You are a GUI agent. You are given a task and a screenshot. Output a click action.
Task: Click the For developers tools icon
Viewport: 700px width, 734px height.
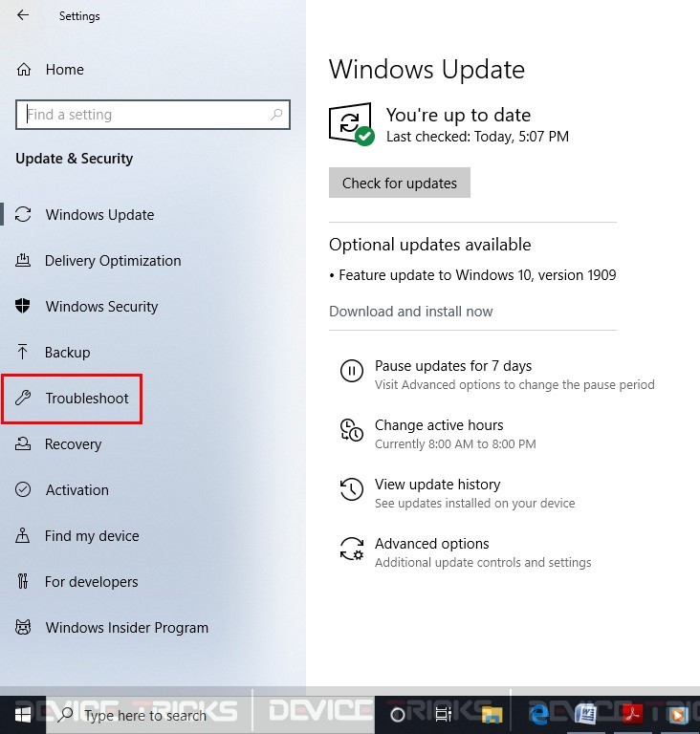pos(23,581)
